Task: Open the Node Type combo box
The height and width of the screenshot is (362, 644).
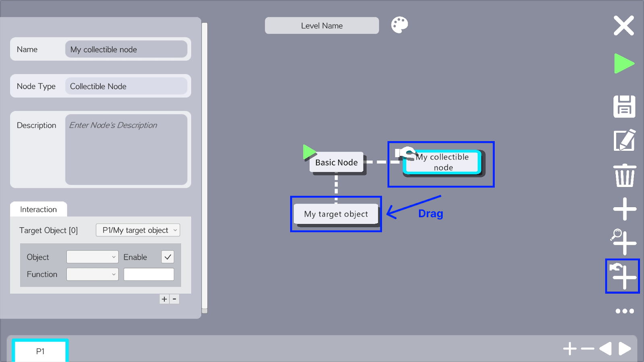Action: (126, 86)
